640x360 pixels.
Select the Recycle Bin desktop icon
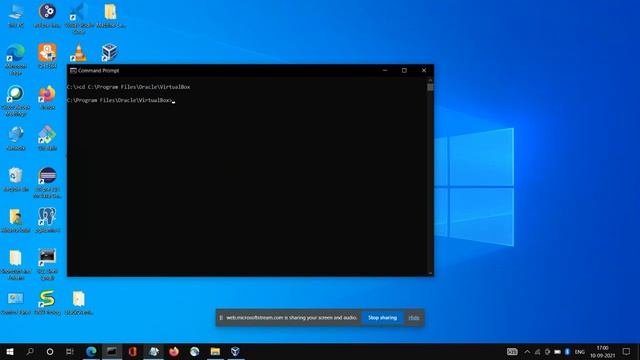pos(16,179)
